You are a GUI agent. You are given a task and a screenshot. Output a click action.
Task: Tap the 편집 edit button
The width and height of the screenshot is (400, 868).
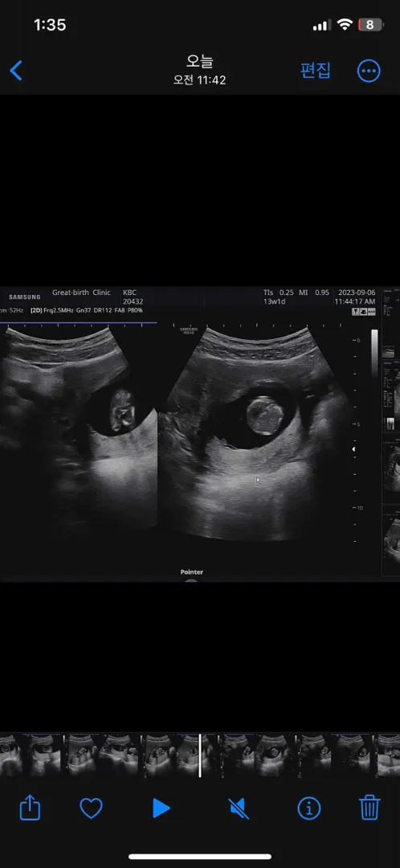pyautogui.click(x=316, y=70)
